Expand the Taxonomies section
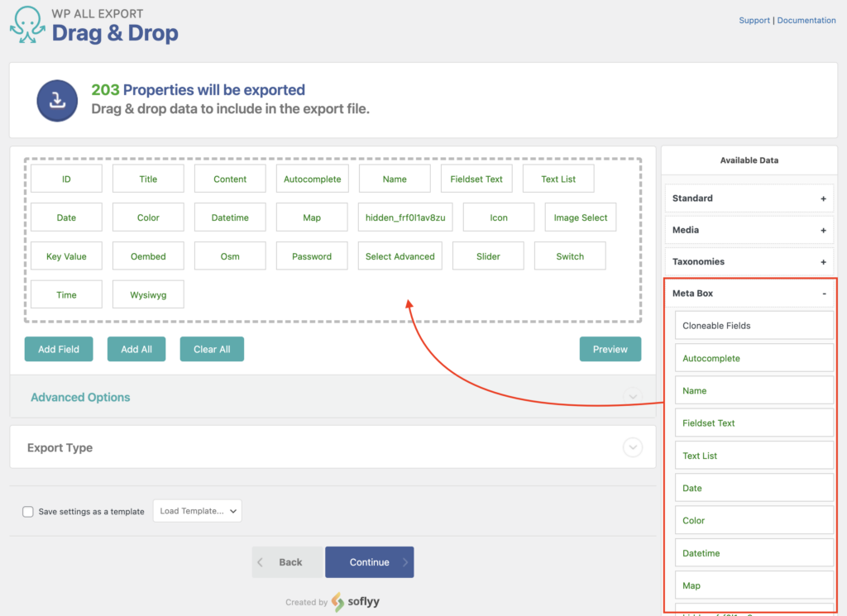This screenshot has width=847, height=616. [x=748, y=260]
